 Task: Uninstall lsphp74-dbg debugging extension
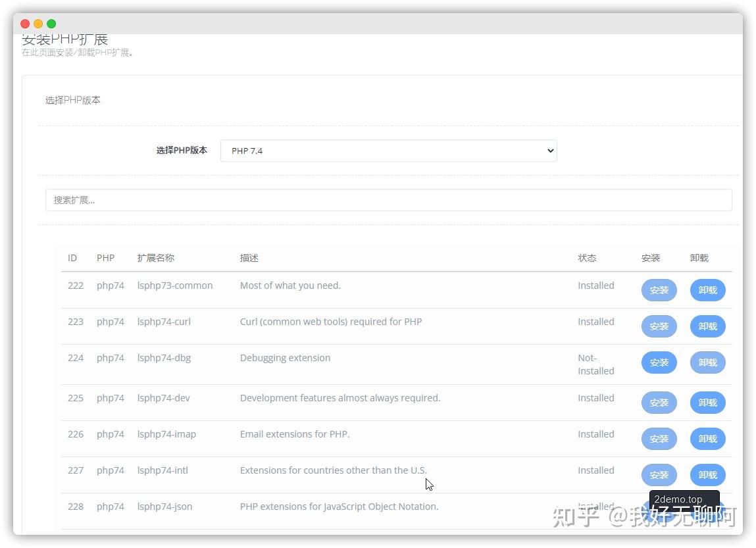pyautogui.click(x=708, y=362)
